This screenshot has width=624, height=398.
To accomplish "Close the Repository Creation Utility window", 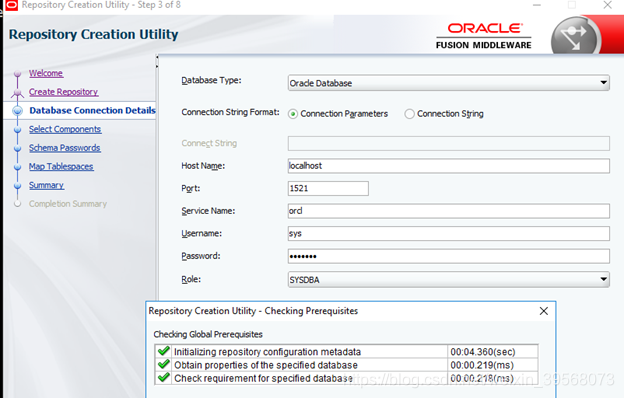I will pos(607,5).
